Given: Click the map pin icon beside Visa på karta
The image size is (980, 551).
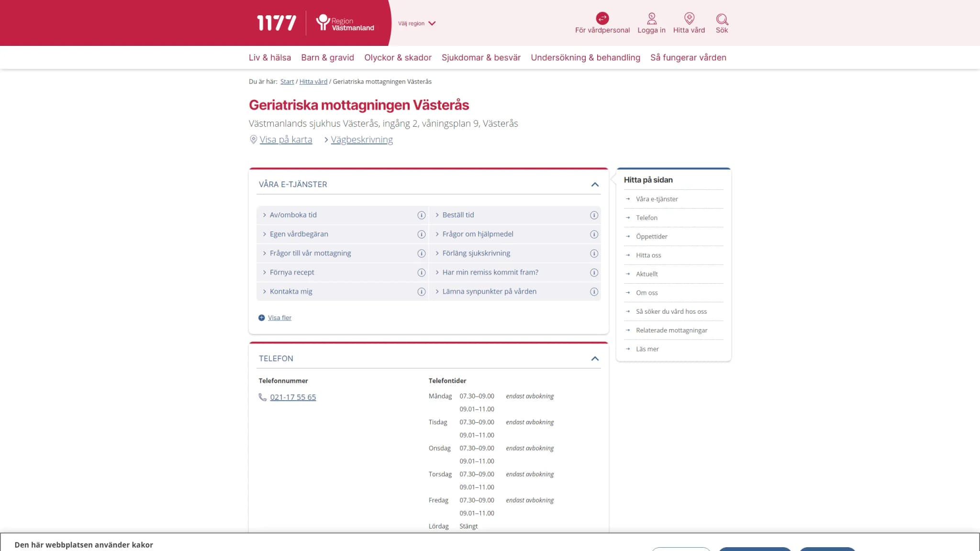Looking at the screenshot, I should 253,140.
